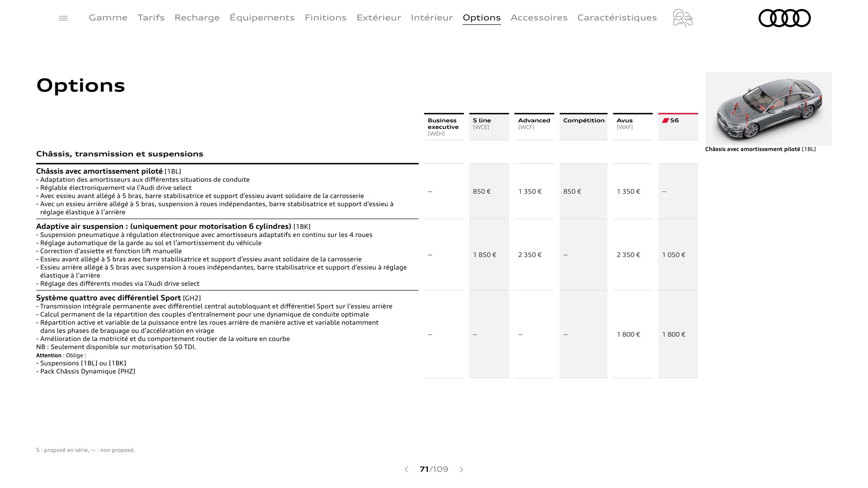Click 'Réglage des différents modes via l'Audi drive select'
The image size is (868, 488).
(x=118, y=284)
